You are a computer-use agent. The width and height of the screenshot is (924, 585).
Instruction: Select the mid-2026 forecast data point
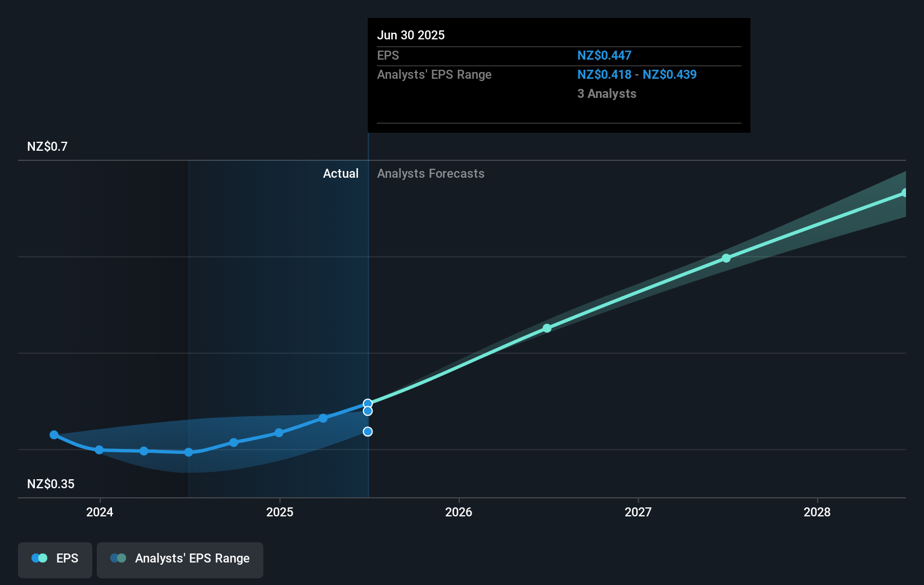tap(546, 328)
